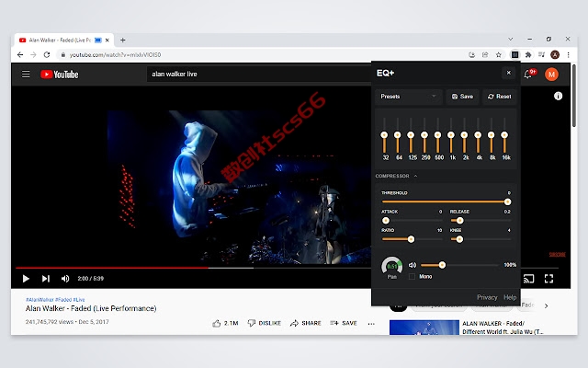Click the Ratio slider handle
588x368 pixels.
tap(411, 239)
